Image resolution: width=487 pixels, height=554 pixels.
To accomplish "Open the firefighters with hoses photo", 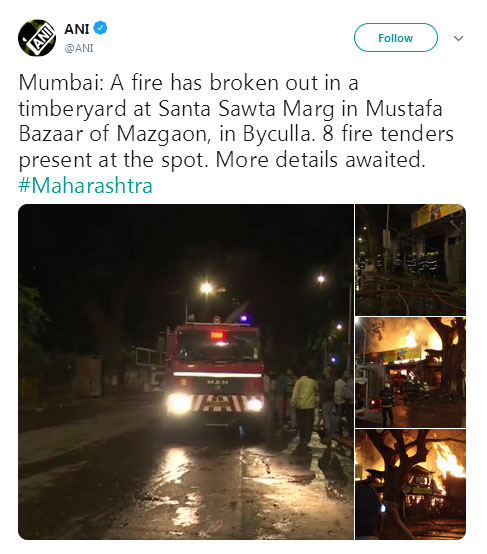I will coord(410,260).
